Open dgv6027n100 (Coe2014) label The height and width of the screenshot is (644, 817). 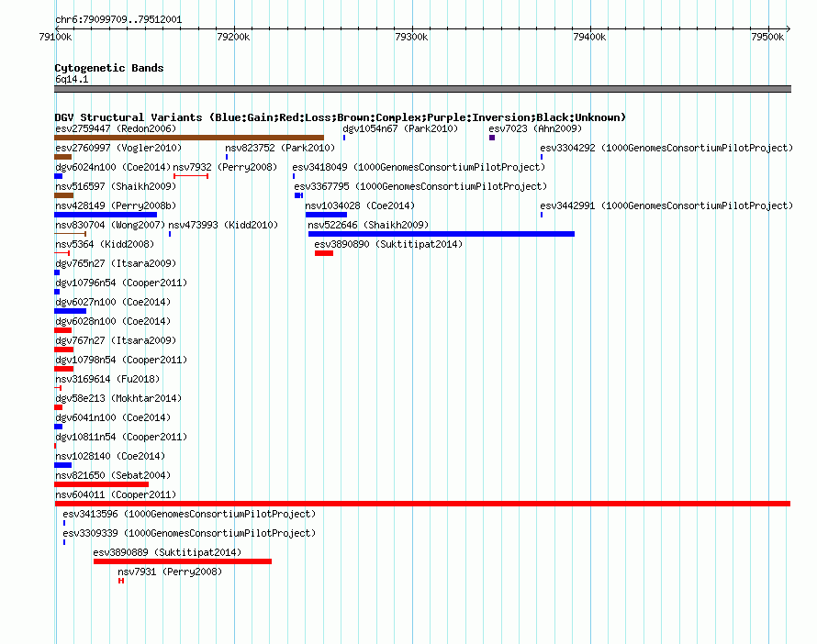pos(113,302)
